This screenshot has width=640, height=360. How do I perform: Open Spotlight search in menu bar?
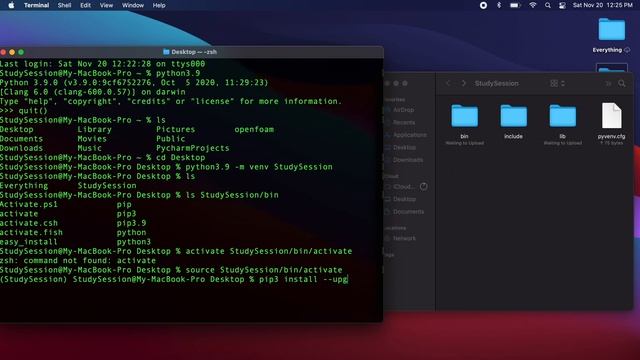(548, 5)
